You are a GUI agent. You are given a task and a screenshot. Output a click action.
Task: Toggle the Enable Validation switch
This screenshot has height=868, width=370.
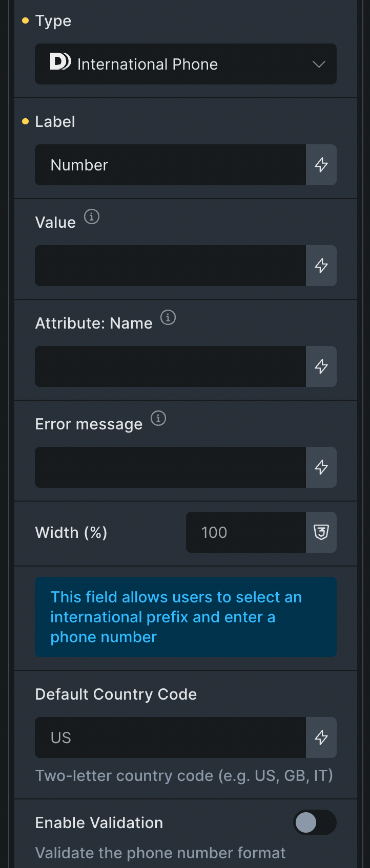[314, 822]
